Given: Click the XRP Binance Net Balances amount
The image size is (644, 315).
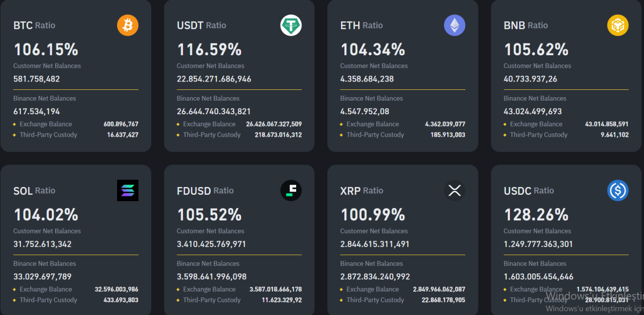Looking at the screenshot, I should [x=375, y=276].
